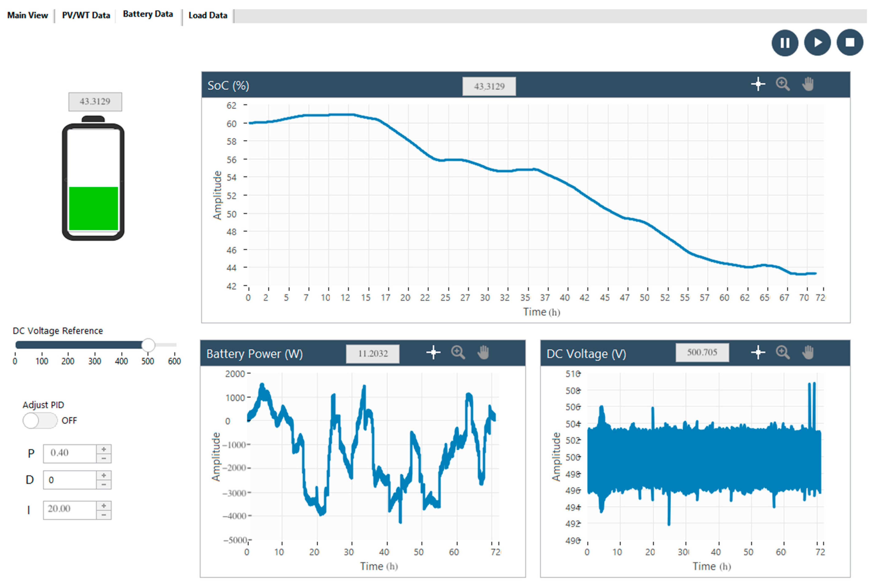Enable pan hand on DC Voltage chart

[x=807, y=352]
